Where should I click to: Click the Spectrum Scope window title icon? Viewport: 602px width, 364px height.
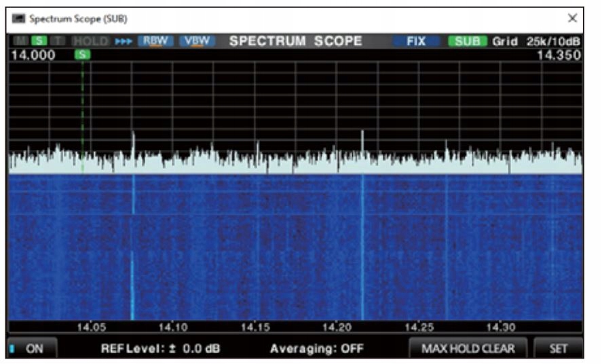point(18,18)
